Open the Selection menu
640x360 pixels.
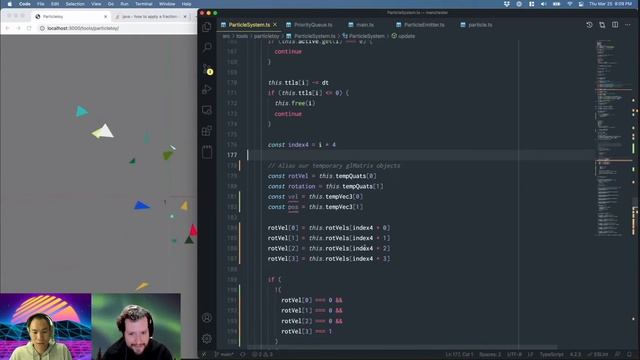point(75,4)
